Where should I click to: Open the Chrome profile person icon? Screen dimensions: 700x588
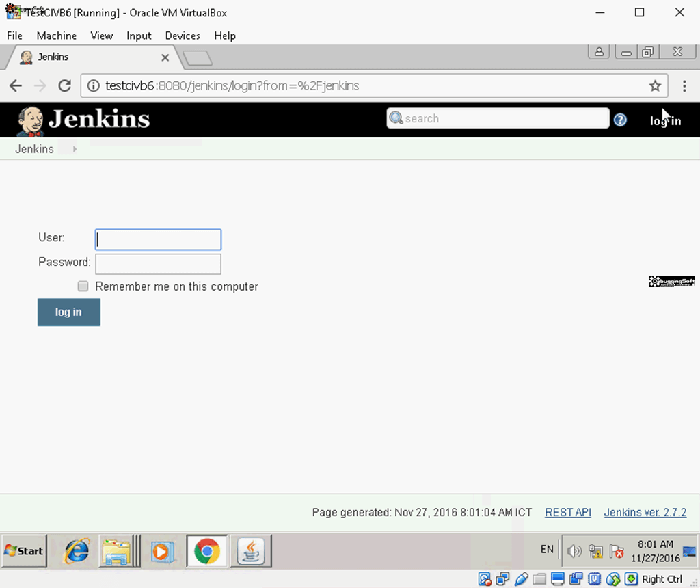[x=599, y=52]
